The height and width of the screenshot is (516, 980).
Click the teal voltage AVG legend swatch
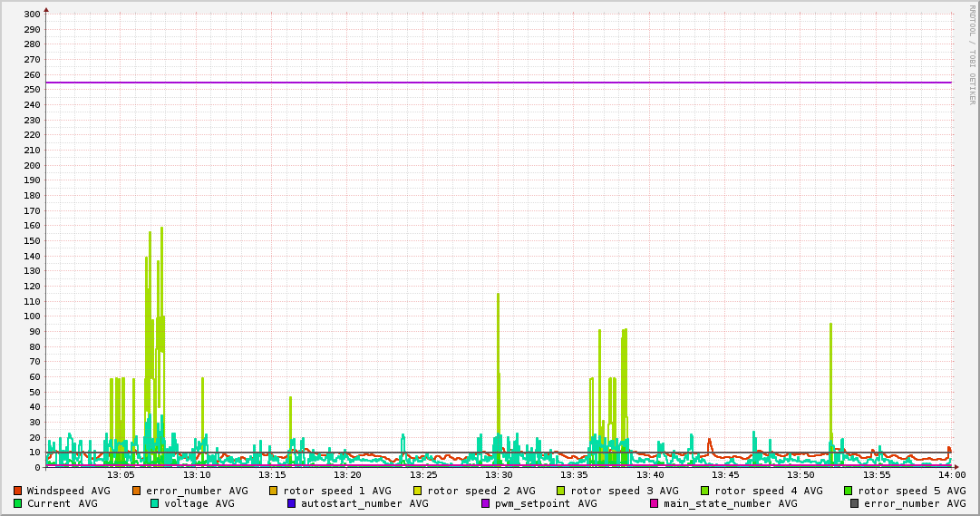point(155,503)
